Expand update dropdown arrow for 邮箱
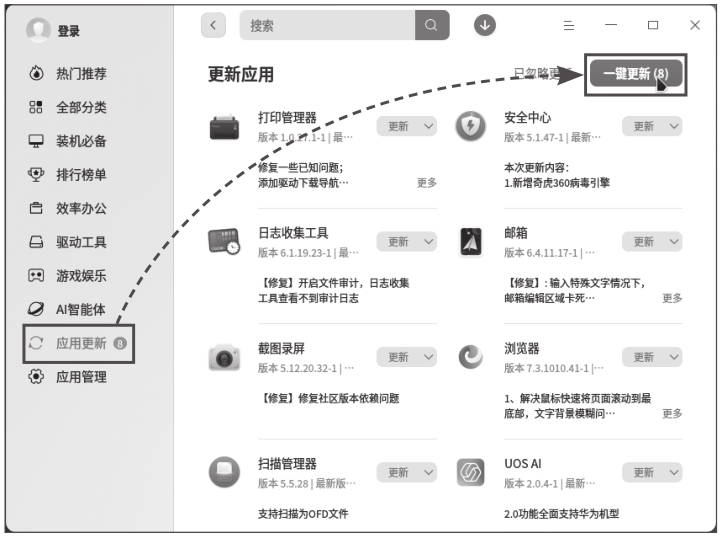 pyautogui.click(x=674, y=242)
